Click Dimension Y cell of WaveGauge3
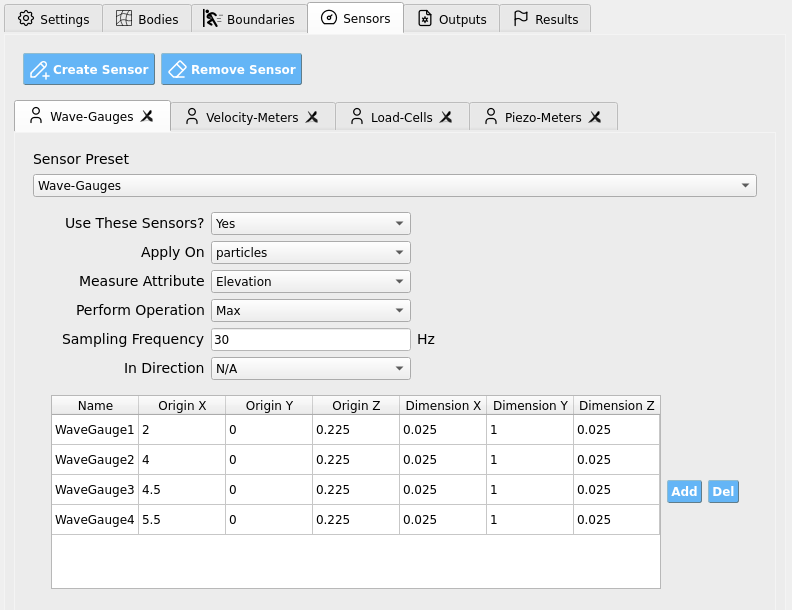Viewport: 792px width, 610px height. [529, 490]
